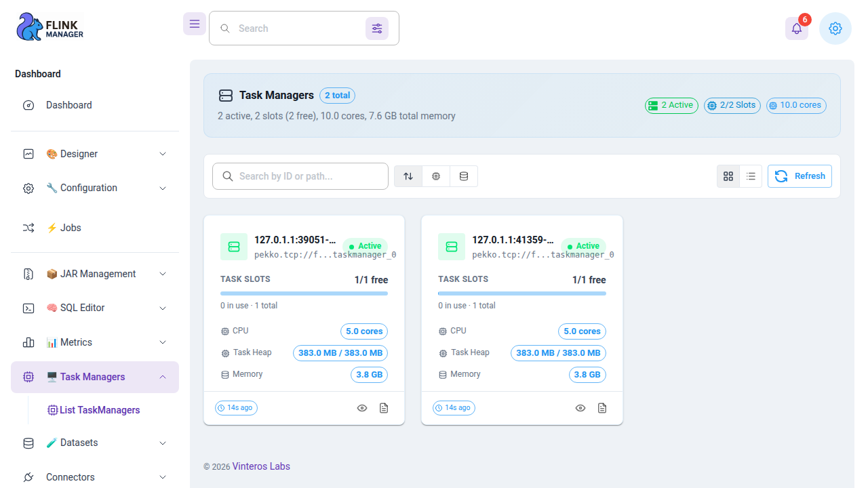Screen dimensions: 868x488
Task: Open the Dashboard menu item
Action: (x=95, y=105)
